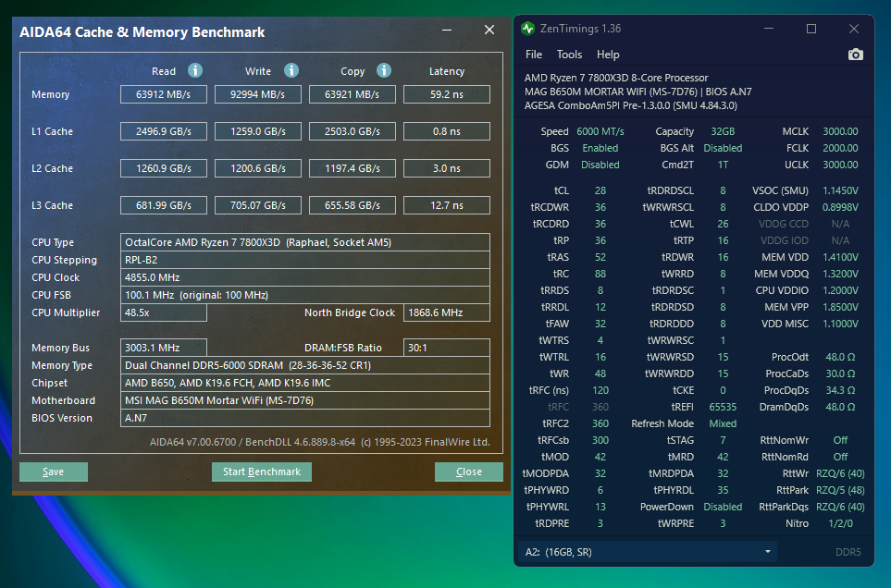Click the Close button in AIDA64
The image size is (891, 588).
[469, 472]
